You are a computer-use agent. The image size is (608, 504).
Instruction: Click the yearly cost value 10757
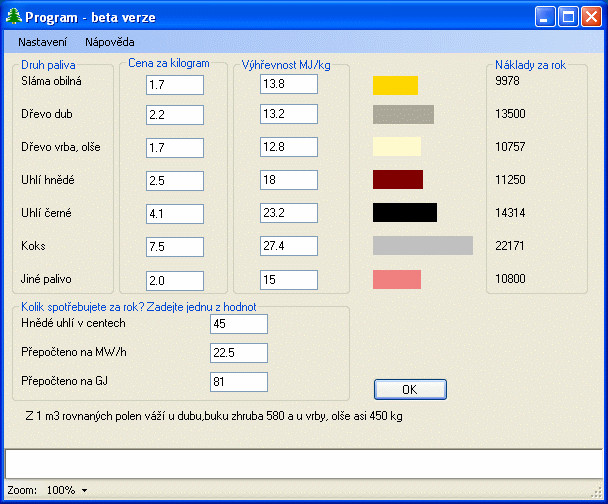pyautogui.click(x=510, y=147)
